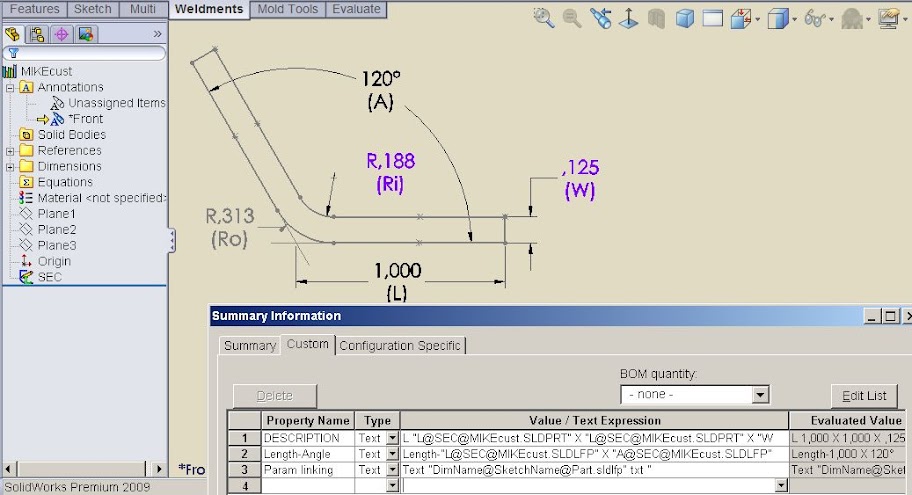Expand the Dimensions folder node
912x495 pixels.
tap(10, 167)
